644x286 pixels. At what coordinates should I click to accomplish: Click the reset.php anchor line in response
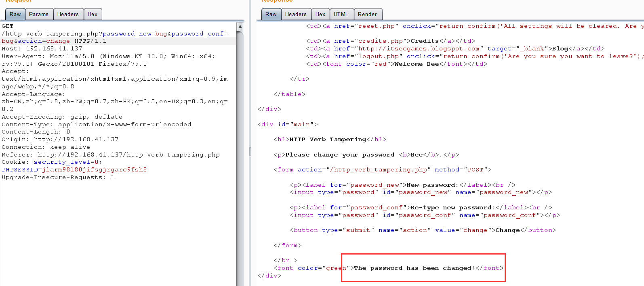pos(475,26)
